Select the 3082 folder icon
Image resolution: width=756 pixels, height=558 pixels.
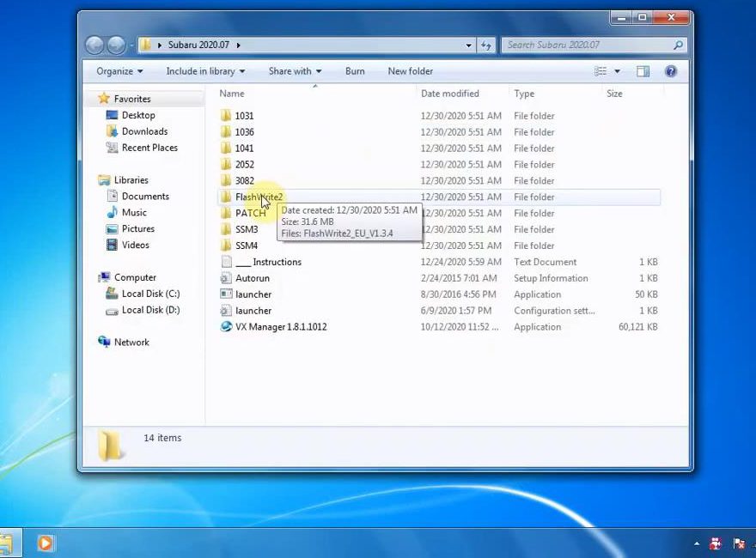coord(226,180)
